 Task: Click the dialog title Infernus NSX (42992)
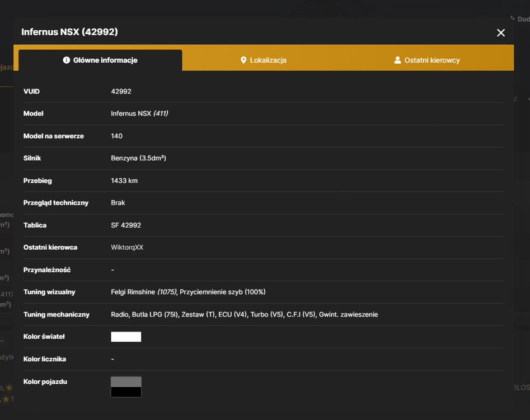pos(69,32)
